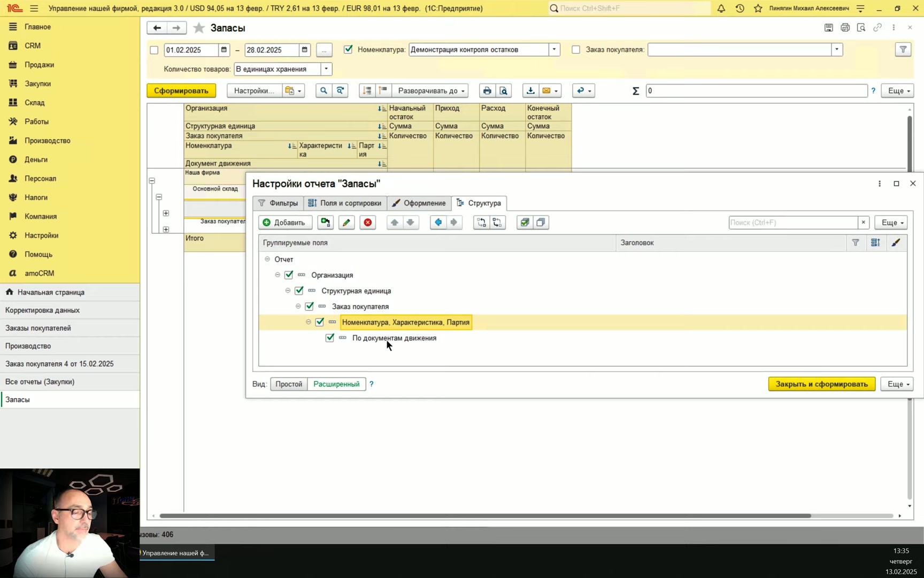
Task: Click the green pencil edit icon
Action: pyautogui.click(x=346, y=223)
